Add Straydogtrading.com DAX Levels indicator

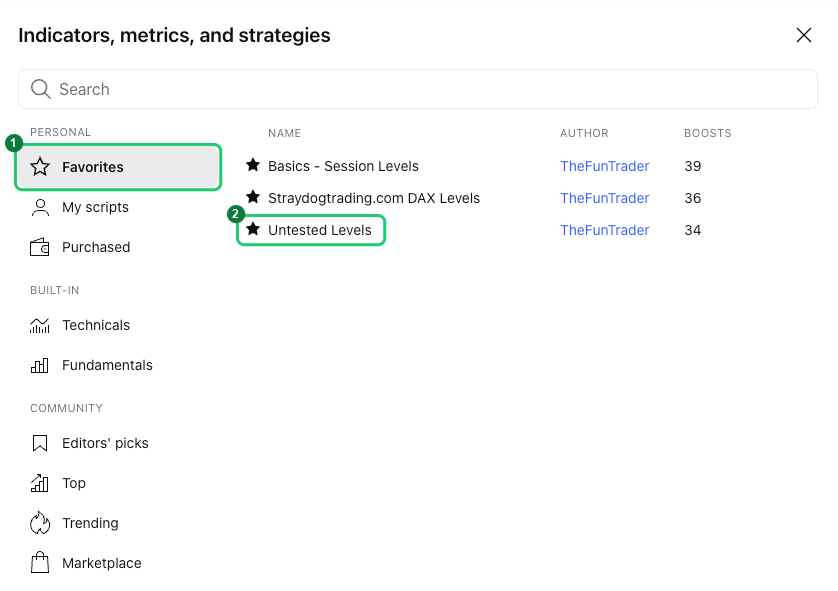point(374,198)
